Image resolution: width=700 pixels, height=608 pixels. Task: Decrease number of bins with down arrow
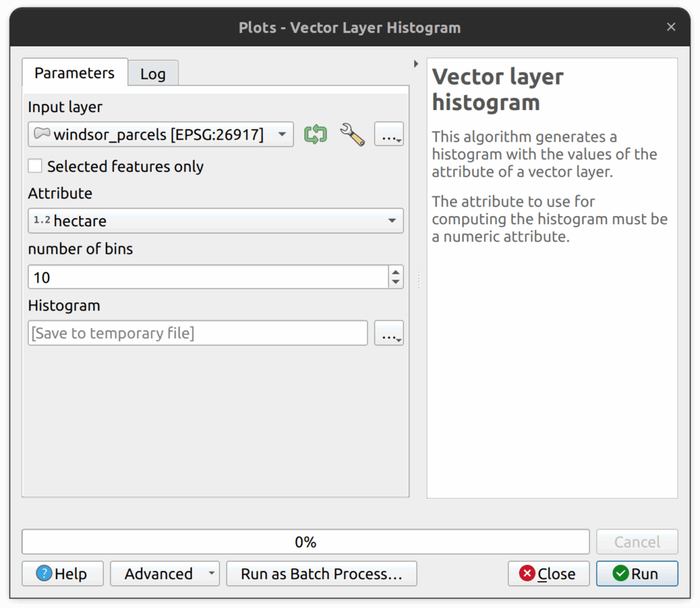[396, 282]
